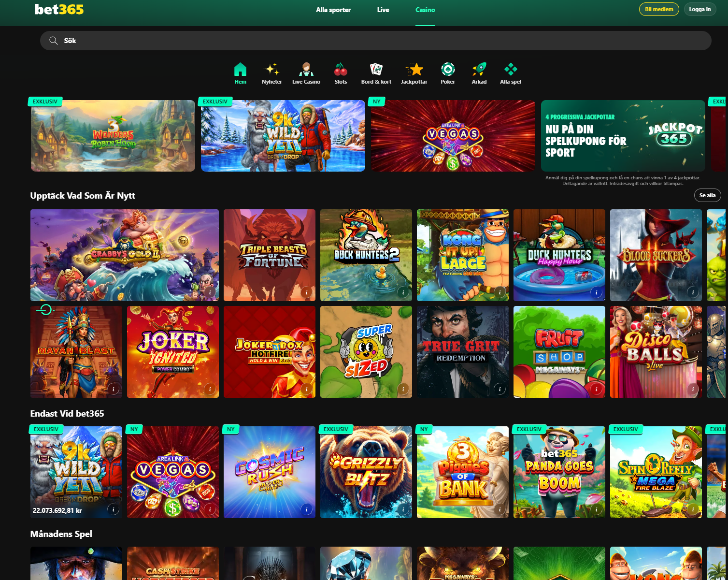Launch Fruit Shop Megaways tile
Image resolution: width=728 pixels, height=580 pixels.
click(559, 352)
